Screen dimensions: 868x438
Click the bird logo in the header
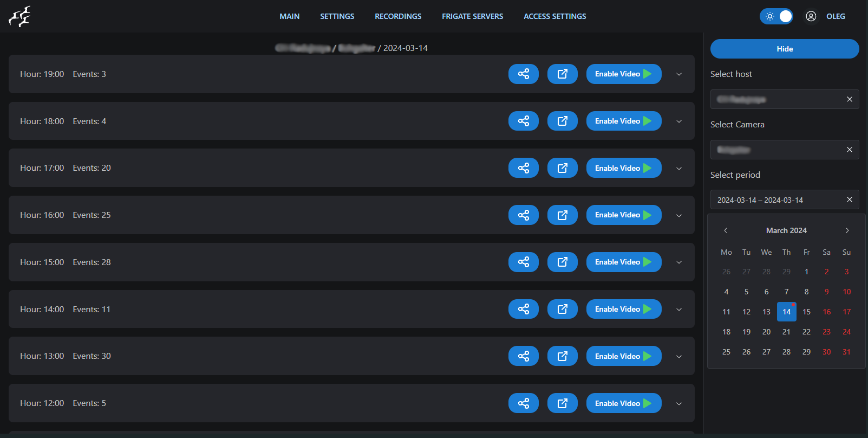19,16
